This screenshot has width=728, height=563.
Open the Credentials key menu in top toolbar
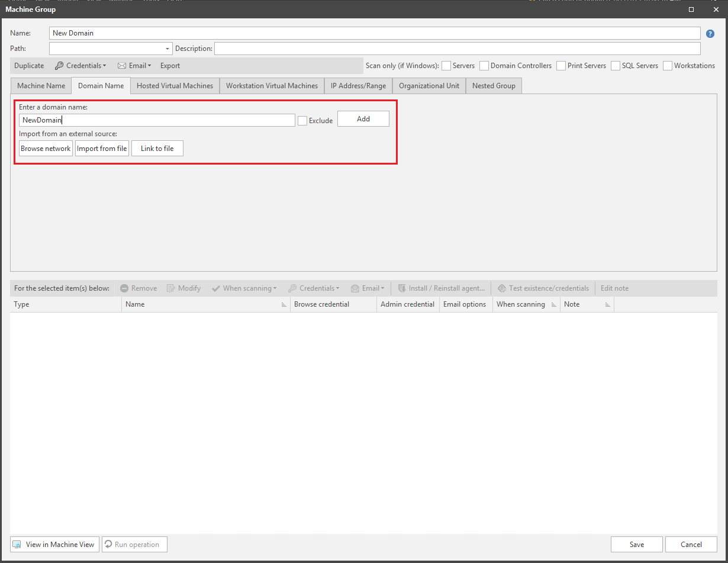(x=80, y=66)
